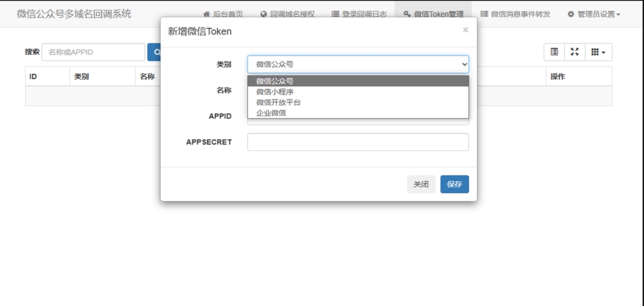Viewport: 644px width, 306px height.
Task: Click the fullscreen icon in table toolbar
Action: (x=575, y=52)
